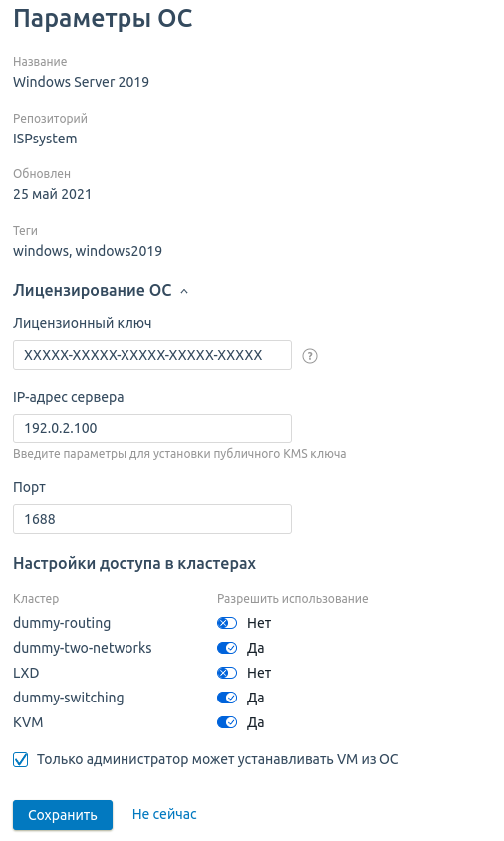This screenshot has height=841, width=504.
Task: Click the Нет label next to LXD
Action: click(x=259, y=673)
